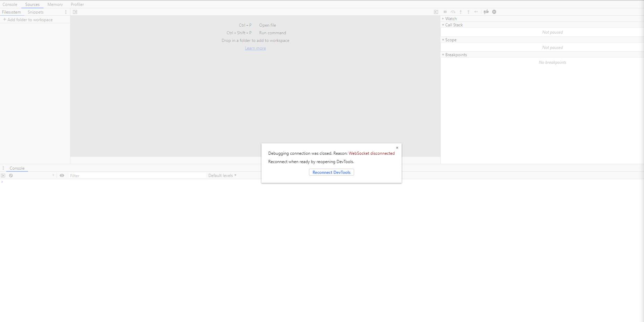644x322 pixels.
Task: Collapse the Scope section
Action: 450,40
